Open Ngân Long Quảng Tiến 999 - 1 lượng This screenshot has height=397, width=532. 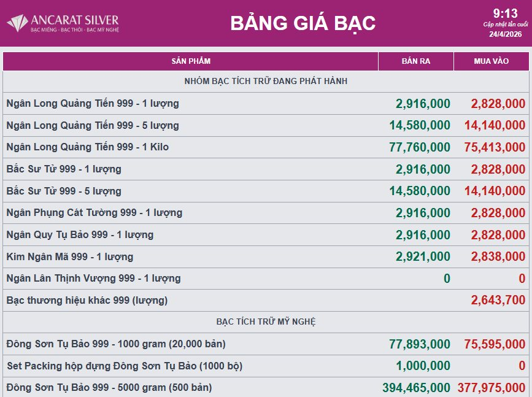click(93, 104)
